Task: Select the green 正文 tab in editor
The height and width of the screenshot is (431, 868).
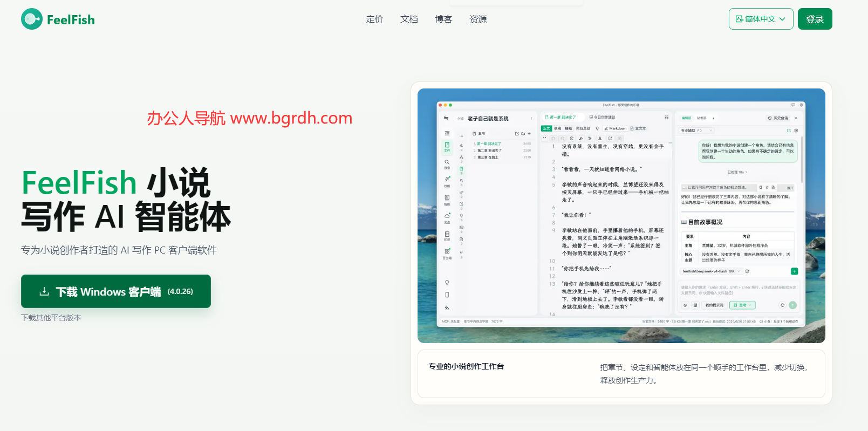Action: coord(546,128)
